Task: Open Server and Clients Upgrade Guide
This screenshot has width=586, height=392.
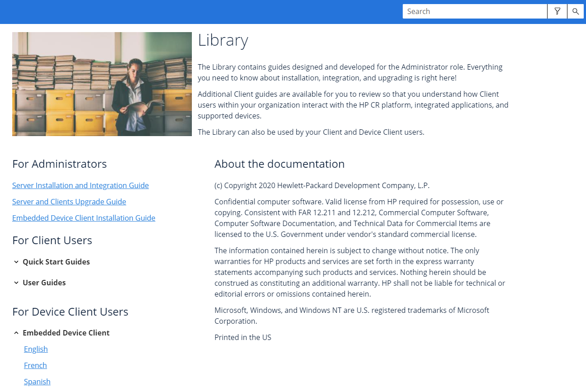Action: coord(69,202)
